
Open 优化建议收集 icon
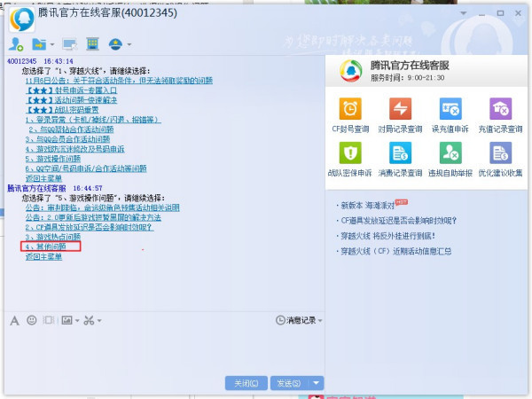[500, 153]
